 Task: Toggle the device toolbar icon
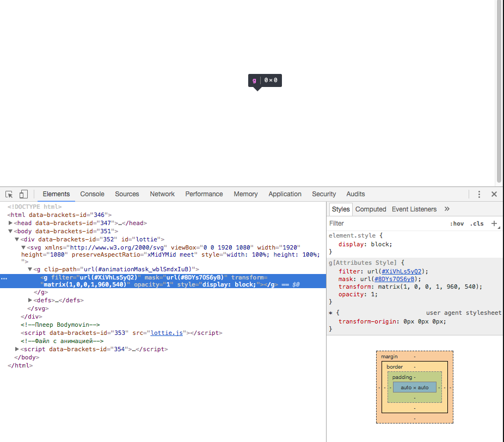(23, 194)
